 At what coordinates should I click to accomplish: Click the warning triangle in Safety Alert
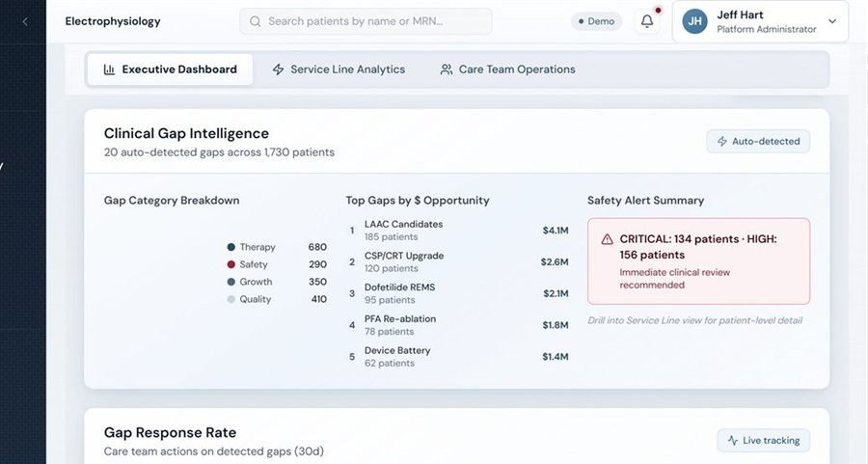608,239
